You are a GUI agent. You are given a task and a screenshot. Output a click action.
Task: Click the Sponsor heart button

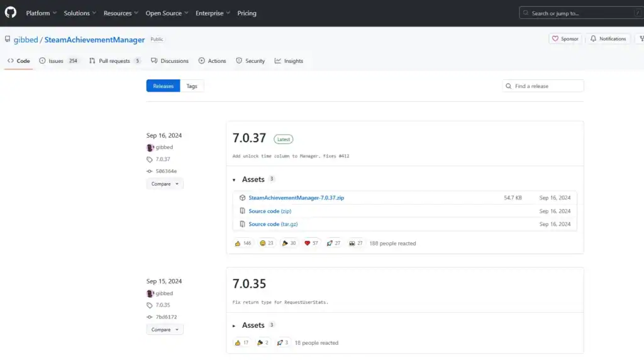(x=565, y=39)
